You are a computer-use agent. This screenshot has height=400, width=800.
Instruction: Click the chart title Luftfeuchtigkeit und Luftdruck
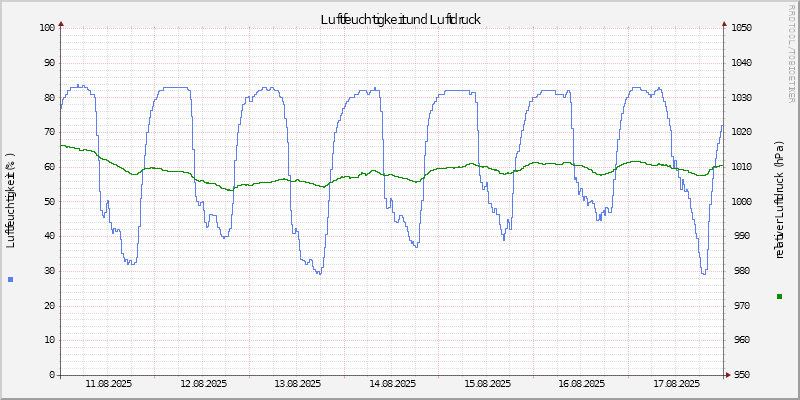pos(400,19)
